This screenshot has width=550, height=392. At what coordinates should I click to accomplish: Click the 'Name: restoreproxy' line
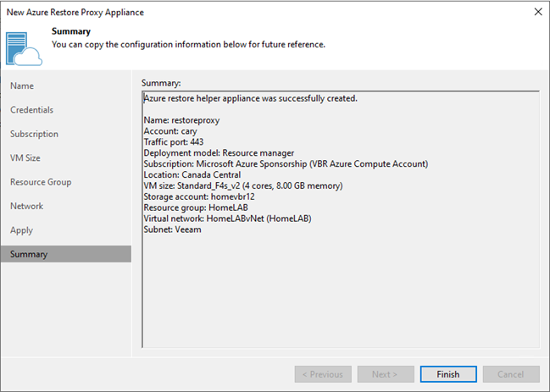[x=181, y=120]
